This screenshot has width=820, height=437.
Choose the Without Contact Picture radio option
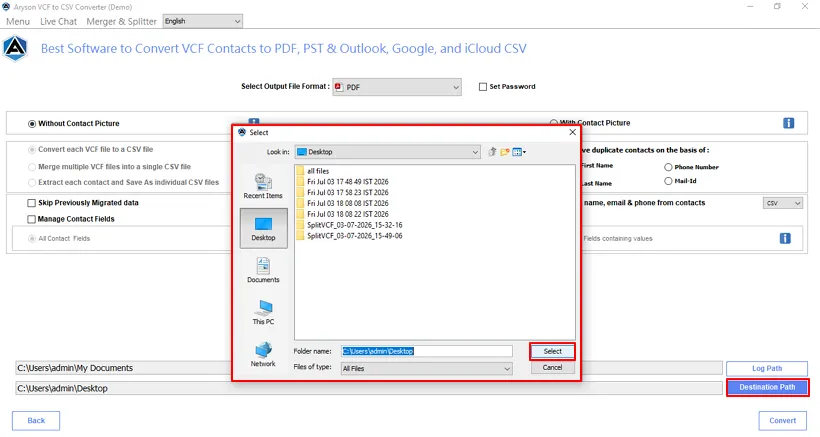[x=32, y=124]
